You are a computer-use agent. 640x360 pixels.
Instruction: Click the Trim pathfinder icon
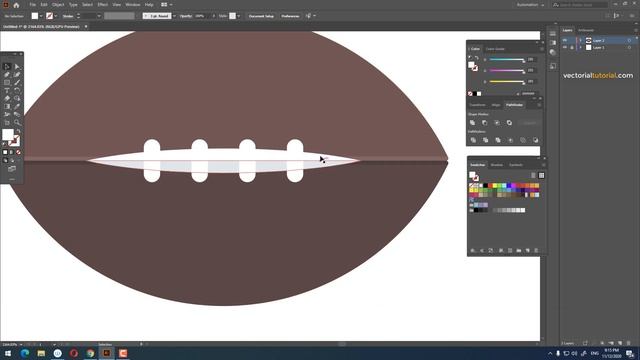pyautogui.click(x=485, y=140)
